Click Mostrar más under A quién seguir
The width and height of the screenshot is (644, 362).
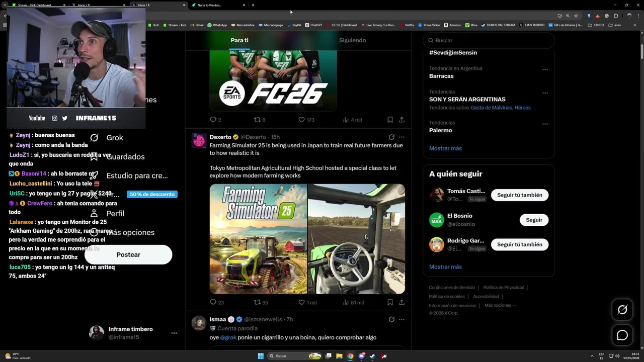[445, 267]
